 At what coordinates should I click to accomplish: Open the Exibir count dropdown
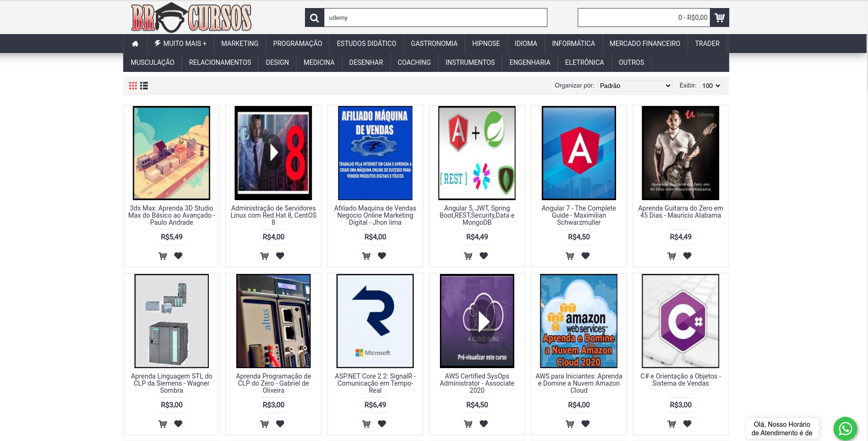711,86
